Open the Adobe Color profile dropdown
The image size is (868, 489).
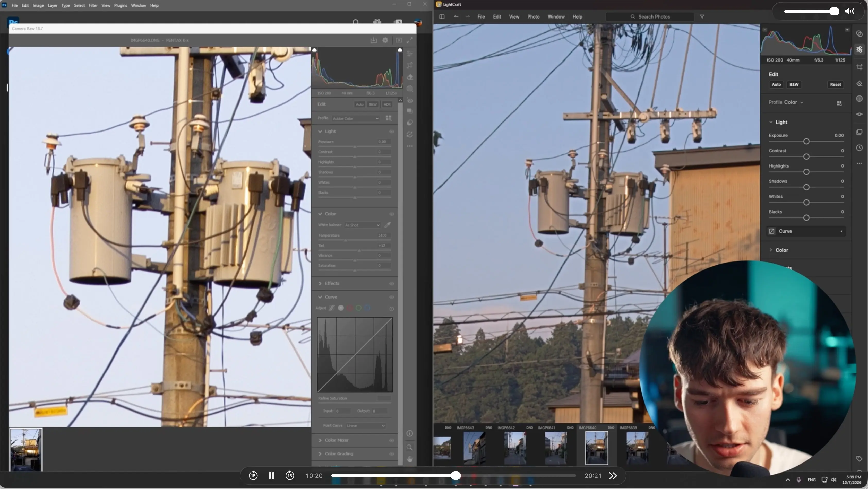[x=356, y=119]
